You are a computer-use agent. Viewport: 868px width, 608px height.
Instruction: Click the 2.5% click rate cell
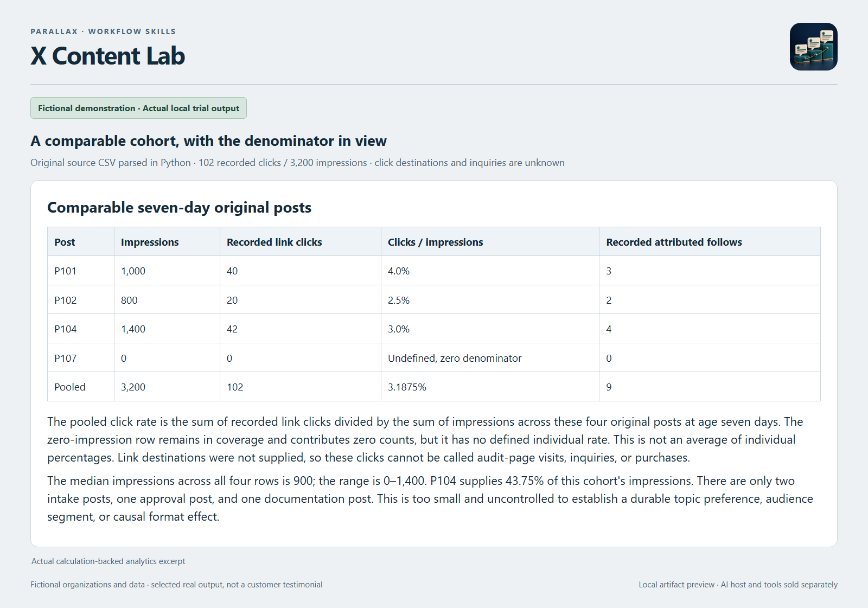click(490, 300)
